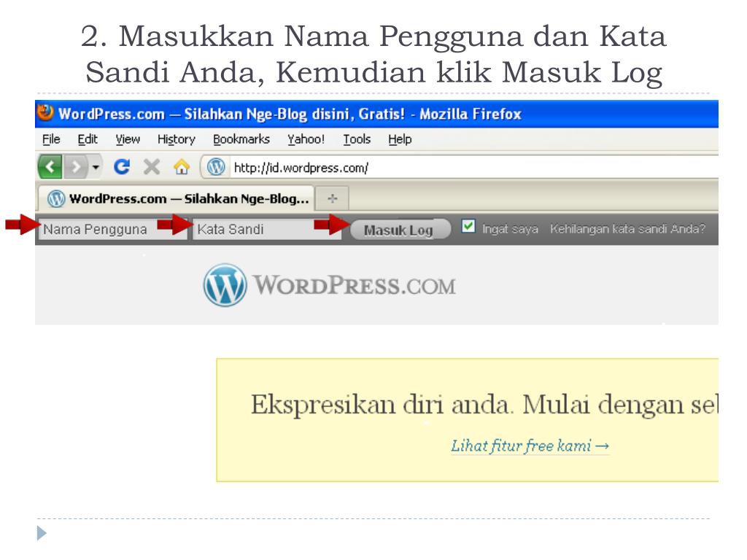Click the 'Ekspresikan diri anda.' headline text
Screen dimensions: 747x560
(382, 405)
